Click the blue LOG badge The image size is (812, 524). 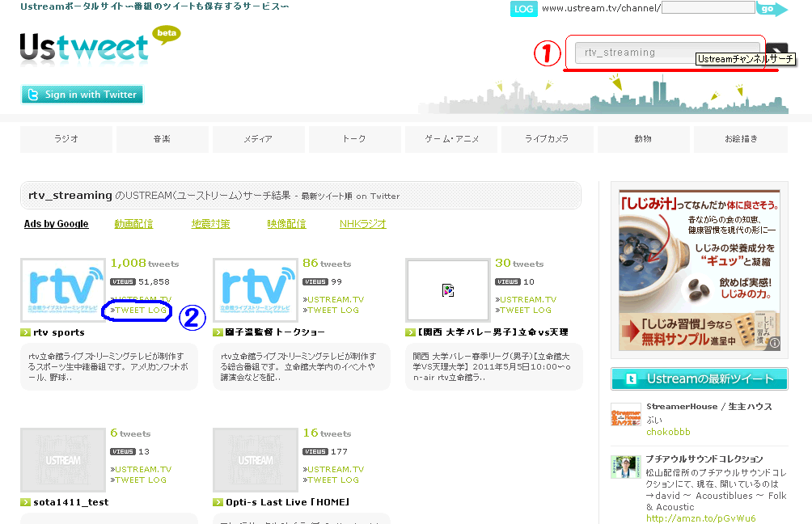pos(523,9)
